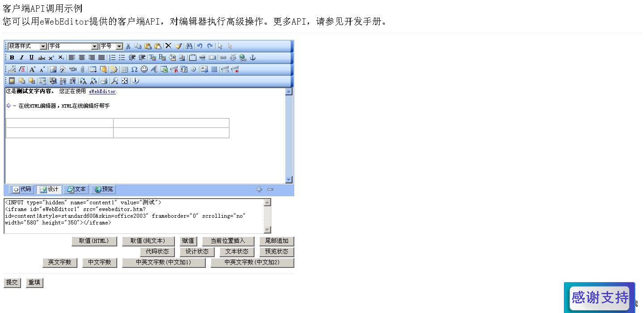Screen dimensions: 644x313
Task: Switch to 预览 preview tab
Action: coord(103,189)
